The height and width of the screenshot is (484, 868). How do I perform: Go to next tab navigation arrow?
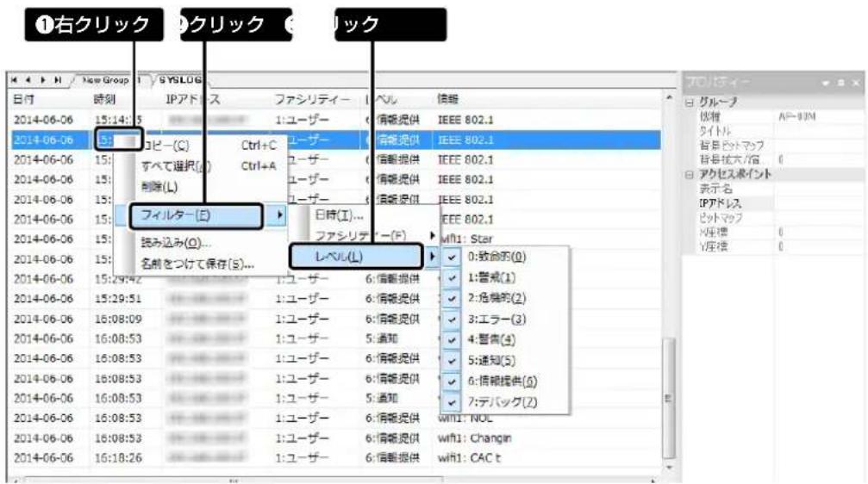tap(42, 80)
